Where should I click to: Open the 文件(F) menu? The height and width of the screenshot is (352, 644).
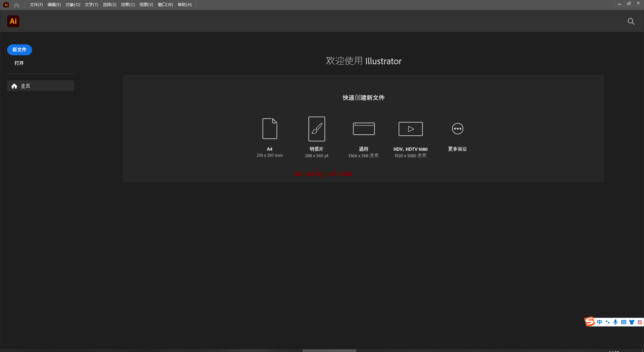pos(36,5)
